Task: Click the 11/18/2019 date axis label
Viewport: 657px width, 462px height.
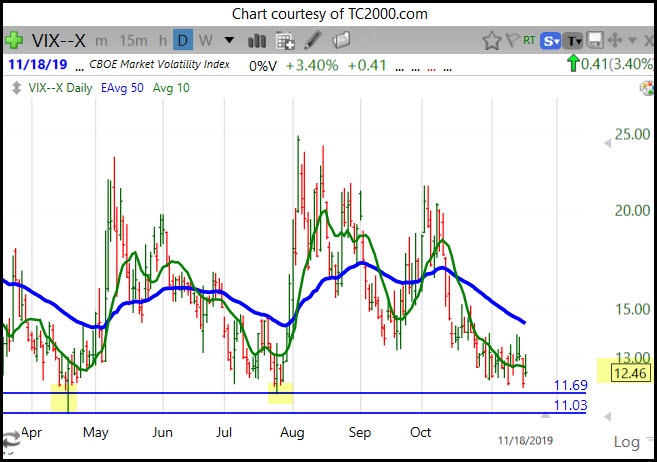Action: [x=525, y=441]
